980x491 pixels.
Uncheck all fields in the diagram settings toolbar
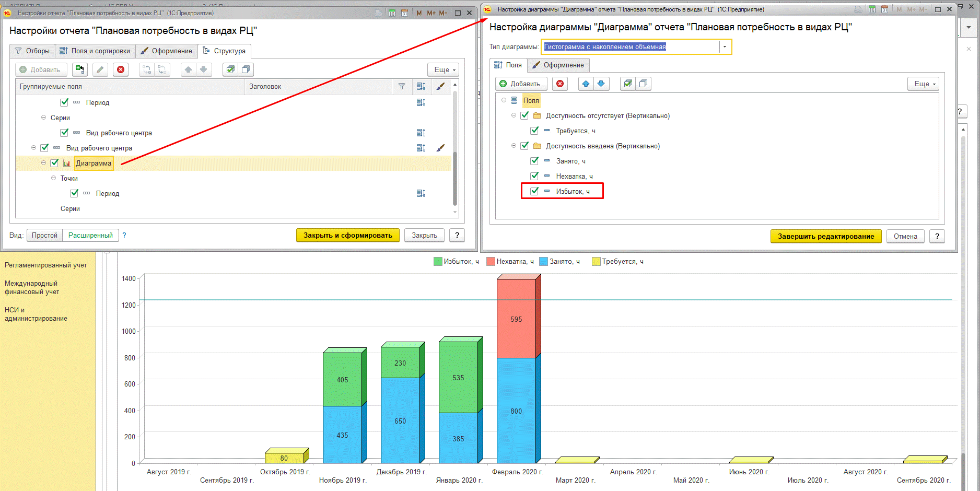pos(643,84)
